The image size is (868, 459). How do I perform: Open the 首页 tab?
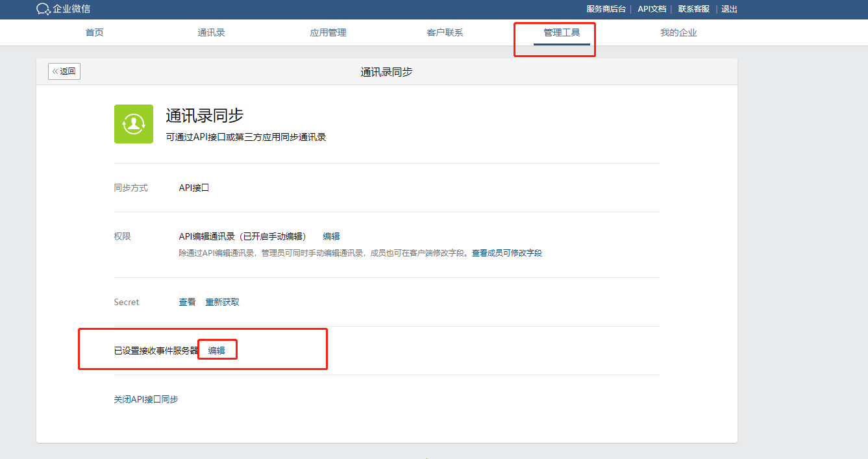point(95,32)
